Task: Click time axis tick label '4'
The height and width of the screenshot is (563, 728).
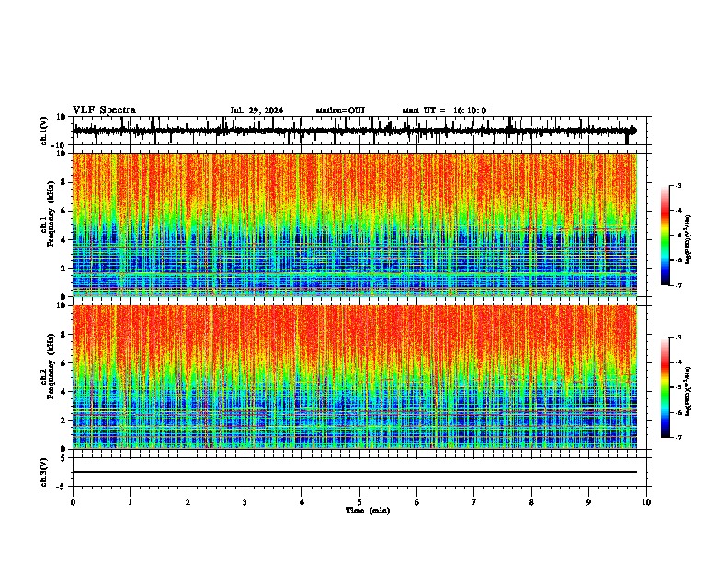Action: [x=301, y=502]
